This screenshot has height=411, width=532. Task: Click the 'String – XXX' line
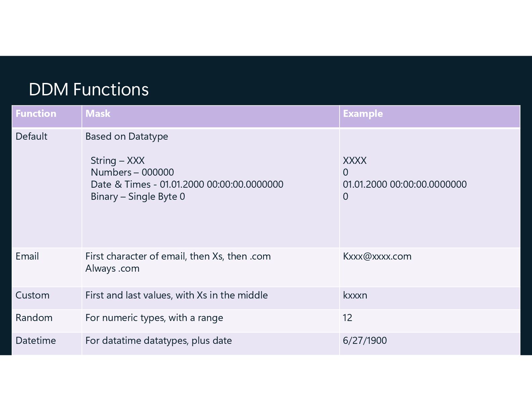click(x=118, y=161)
